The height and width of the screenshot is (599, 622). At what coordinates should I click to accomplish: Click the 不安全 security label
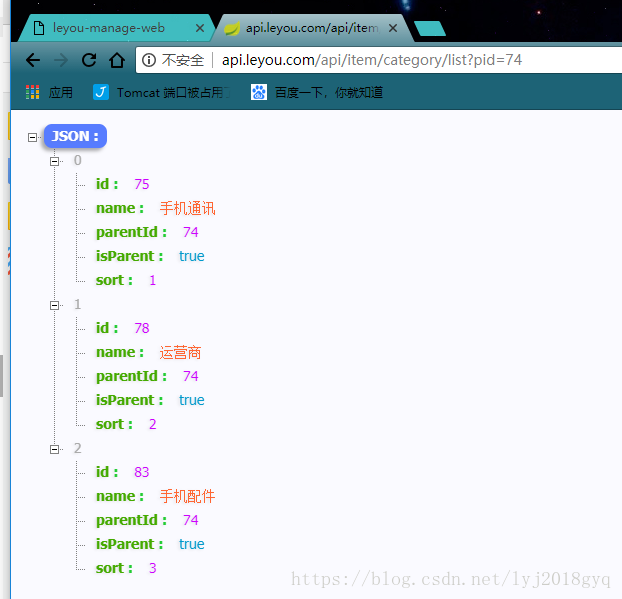coord(183,60)
